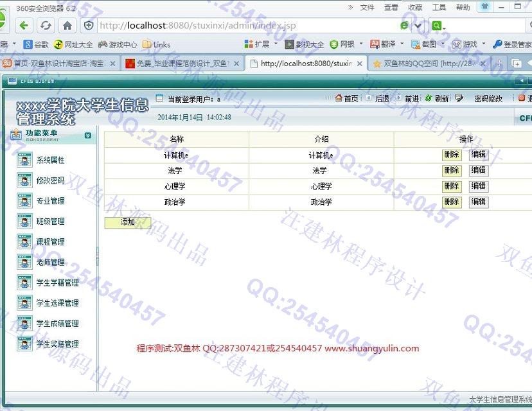Expand the 扩展 dropdown arrow

click(x=276, y=44)
